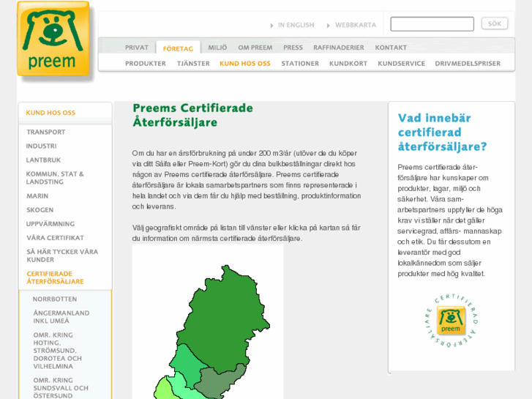The width and height of the screenshot is (532, 399).
Task: Open Kontakt in main navigation
Action: tap(391, 48)
